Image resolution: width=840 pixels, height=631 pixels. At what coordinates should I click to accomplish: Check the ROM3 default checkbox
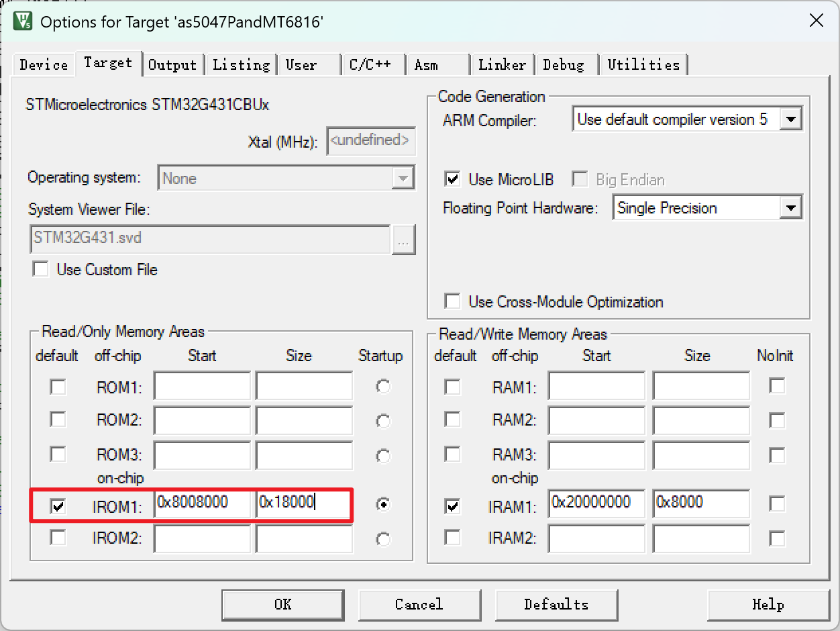tap(58, 454)
